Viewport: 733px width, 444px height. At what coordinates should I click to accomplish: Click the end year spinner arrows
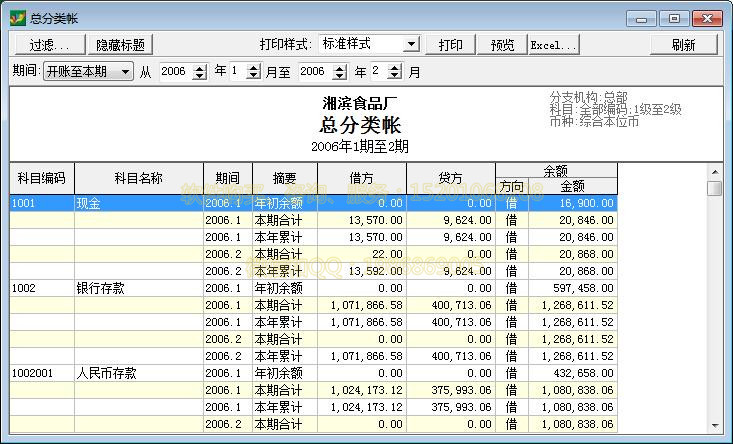(x=339, y=72)
